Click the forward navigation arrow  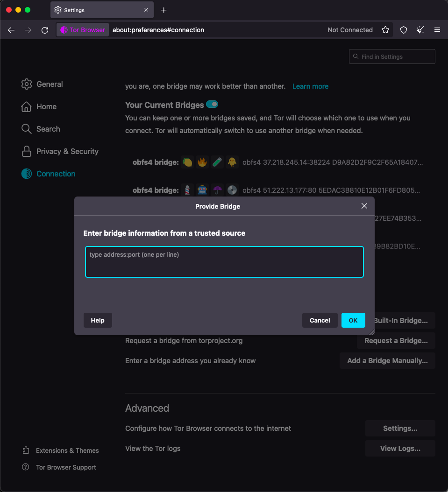coord(28,30)
